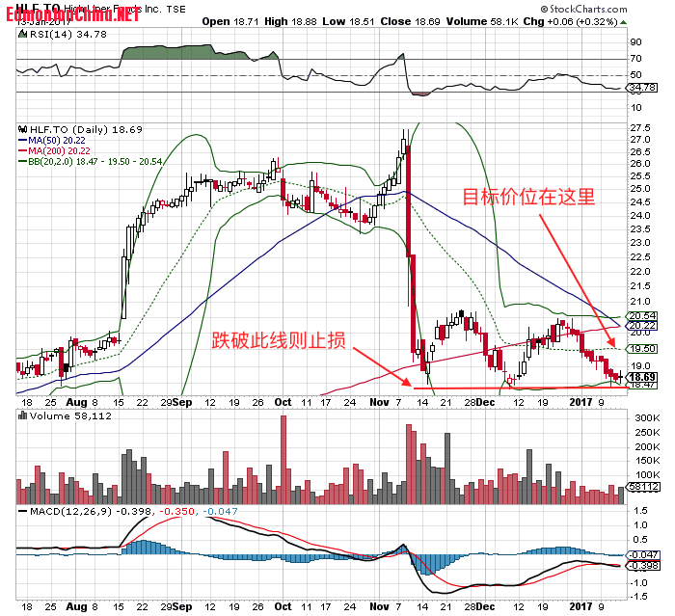Image resolution: width=675 pixels, height=616 pixels.
Task: Click the volume bars icon beside Volume 58,112
Action: coord(23,415)
